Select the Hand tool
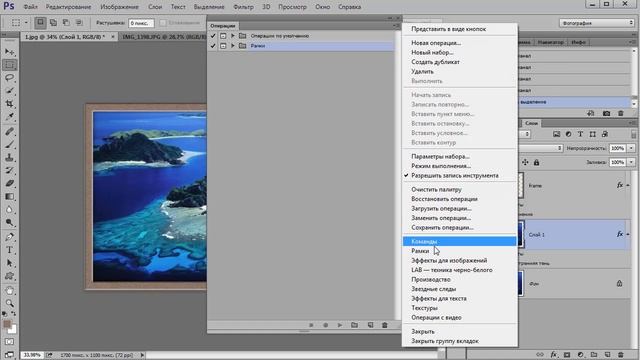The width and height of the screenshot is (640, 360). pos(9,291)
